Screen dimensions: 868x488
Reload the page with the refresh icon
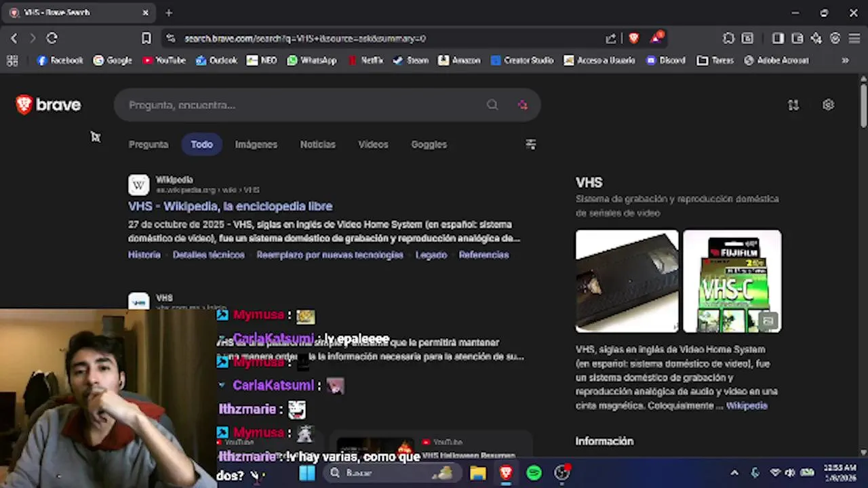52,39
